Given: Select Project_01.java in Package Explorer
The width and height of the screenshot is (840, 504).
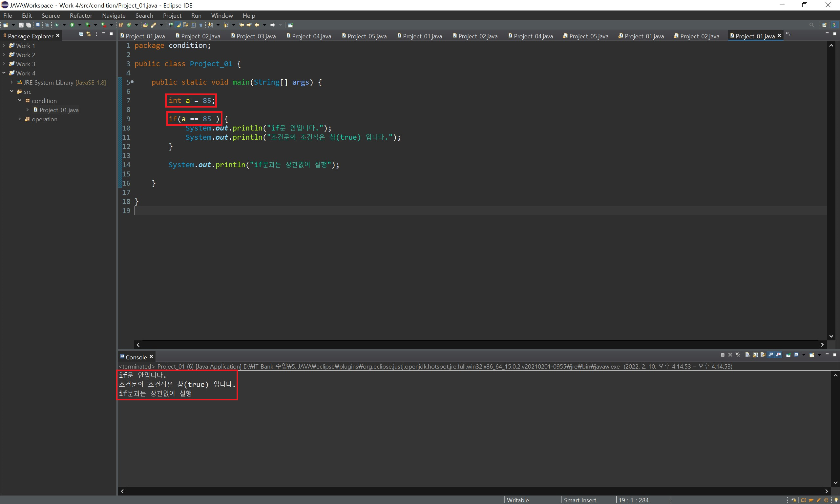Looking at the screenshot, I should (59, 110).
